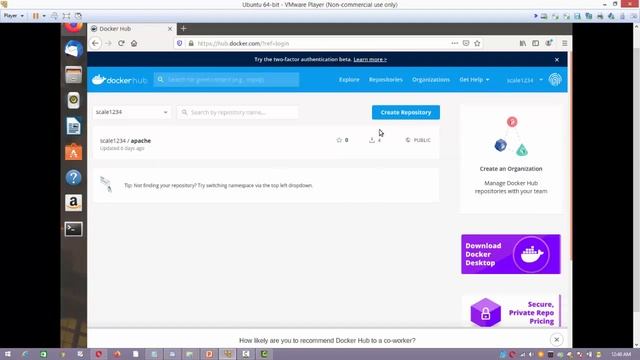Image resolution: width=640 pixels, height=360 pixels.
Task: Open the Create an Organization card
Action: point(511,159)
